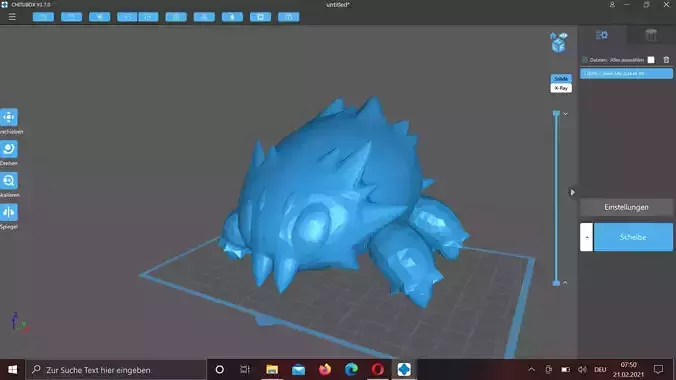Open Cortana from the taskbar
676x380 pixels.
coord(219,370)
